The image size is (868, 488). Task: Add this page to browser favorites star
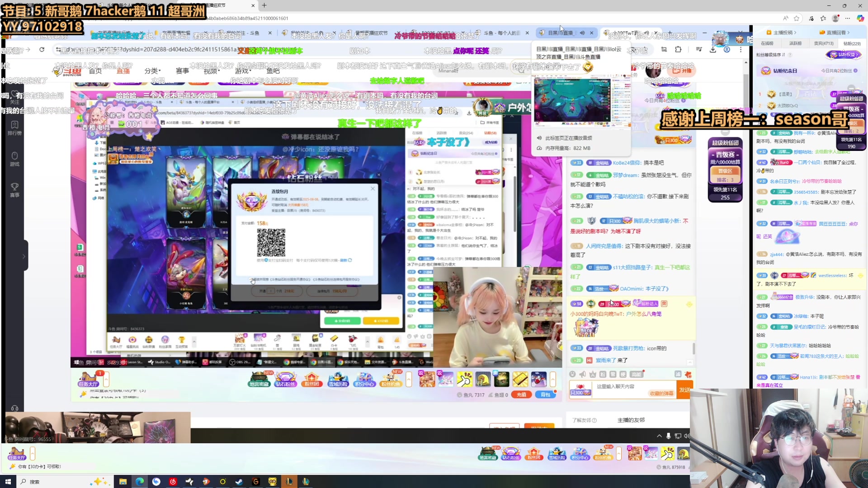click(x=797, y=18)
